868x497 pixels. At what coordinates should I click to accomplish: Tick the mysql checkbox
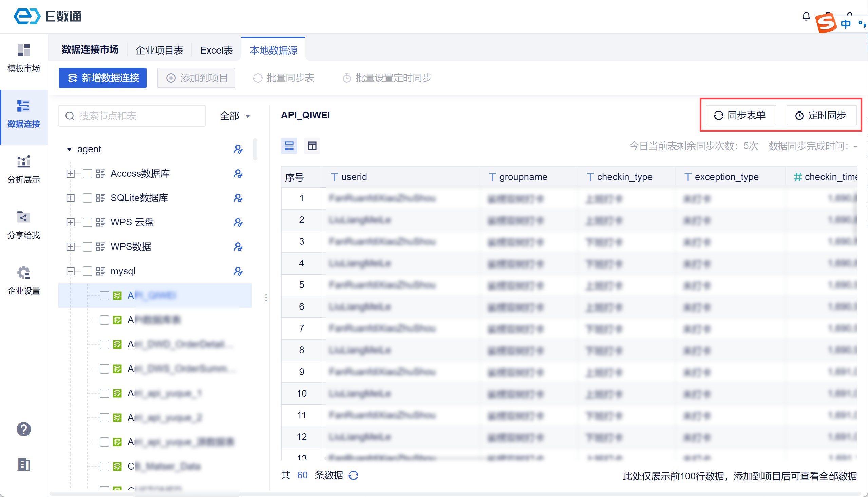pyautogui.click(x=88, y=271)
